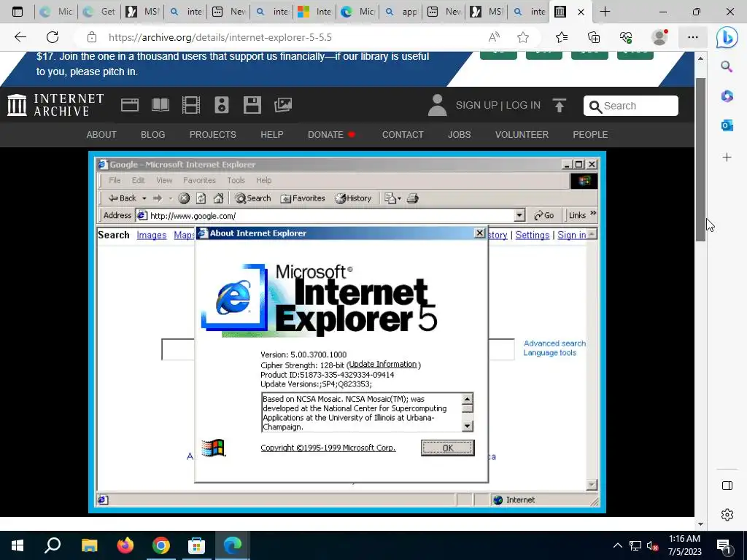Screen dimensions: 747x560
Task: Click Google Images link in emulated page
Action: pyautogui.click(x=152, y=236)
